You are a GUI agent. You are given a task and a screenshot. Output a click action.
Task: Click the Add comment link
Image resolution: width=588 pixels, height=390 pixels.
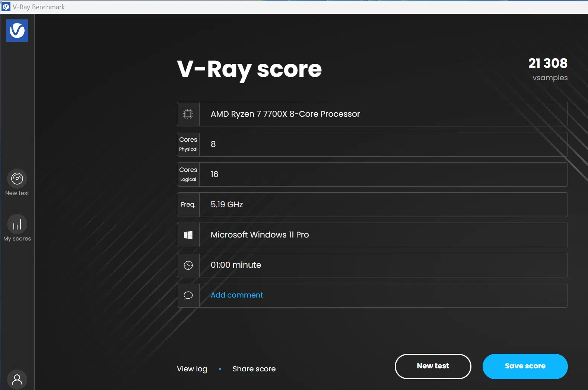pyautogui.click(x=237, y=295)
